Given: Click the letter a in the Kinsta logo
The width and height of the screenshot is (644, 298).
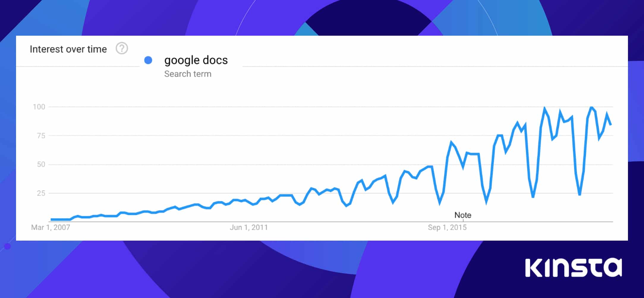Looking at the screenshot, I should pos(612,268).
